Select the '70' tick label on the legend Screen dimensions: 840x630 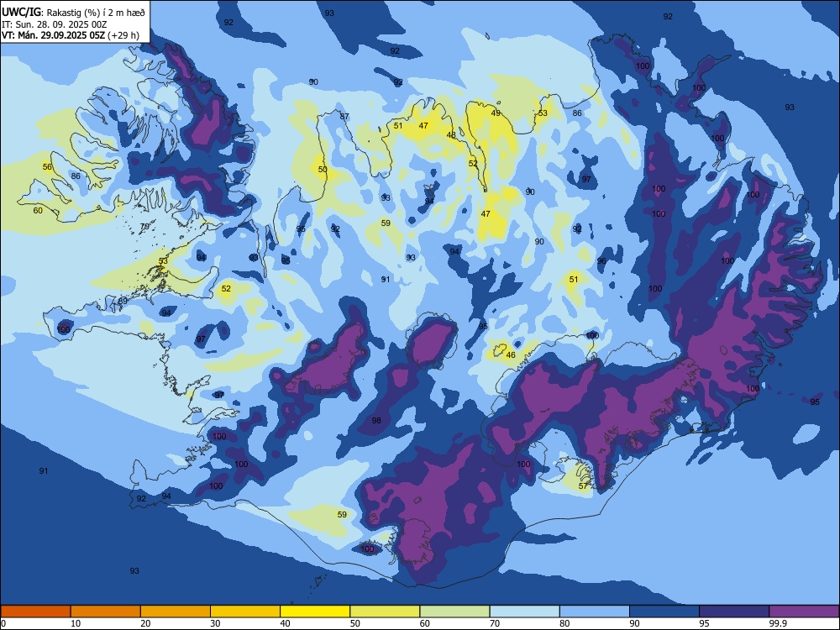click(495, 623)
